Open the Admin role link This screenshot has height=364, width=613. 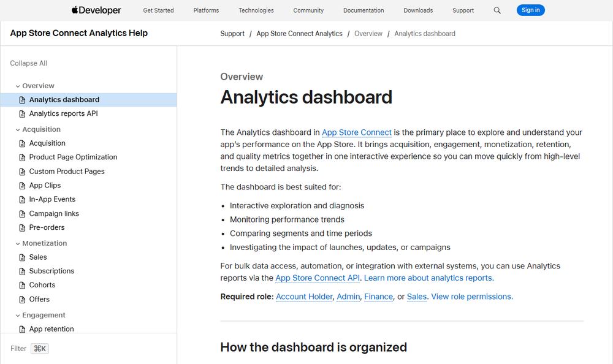pyautogui.click(x=348, y=297)
